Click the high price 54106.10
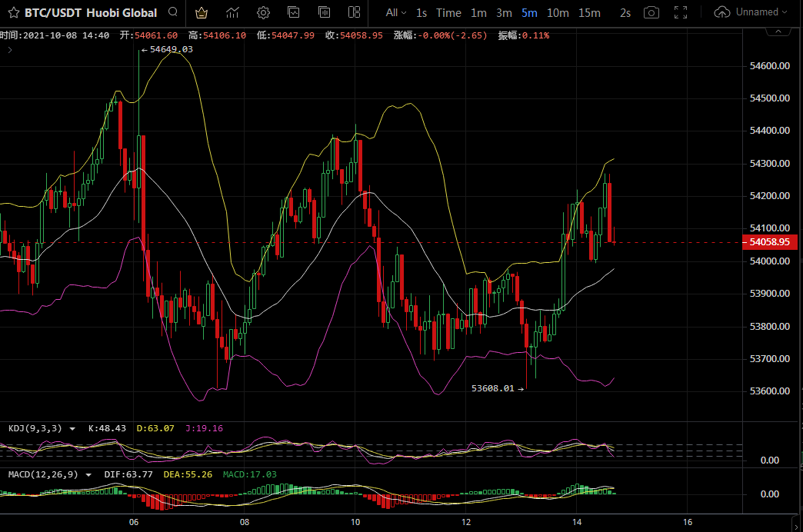Image resolution: width=803 pixels, height=532 pixels. pyautogui.click(x=225, y=35)
